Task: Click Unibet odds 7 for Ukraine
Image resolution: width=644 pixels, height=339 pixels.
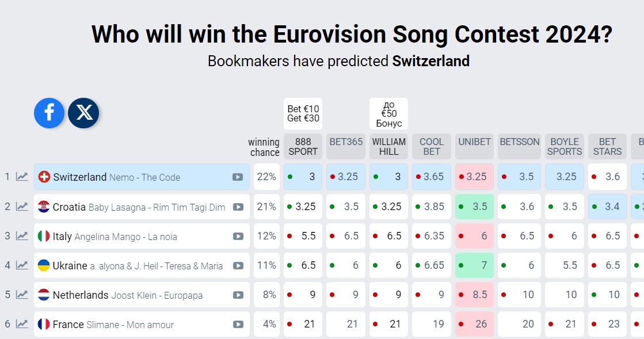Action: [x=474, y=265]
